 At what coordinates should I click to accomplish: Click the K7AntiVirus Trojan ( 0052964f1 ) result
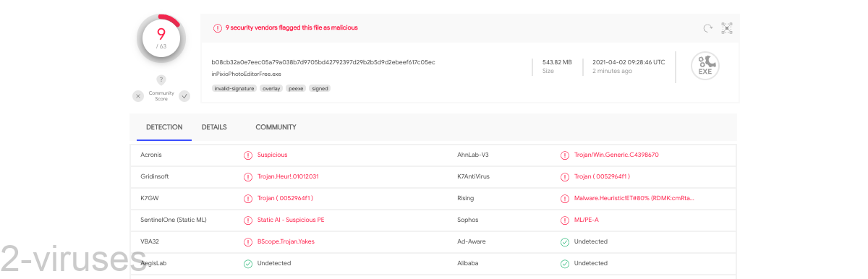(602, 176)
